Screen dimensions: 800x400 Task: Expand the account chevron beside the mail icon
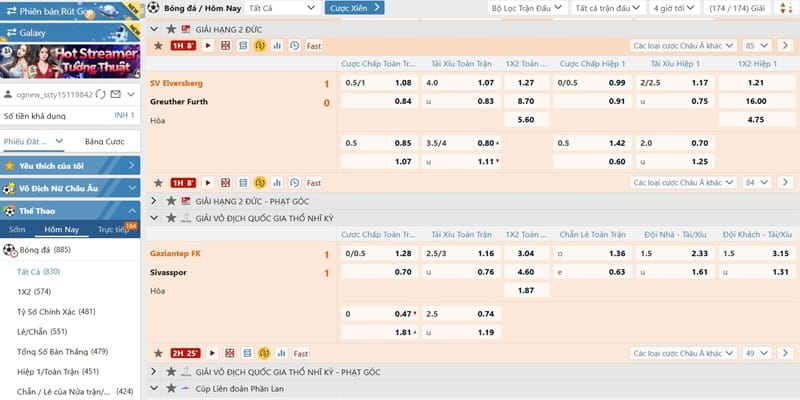(x=131, y=94)
